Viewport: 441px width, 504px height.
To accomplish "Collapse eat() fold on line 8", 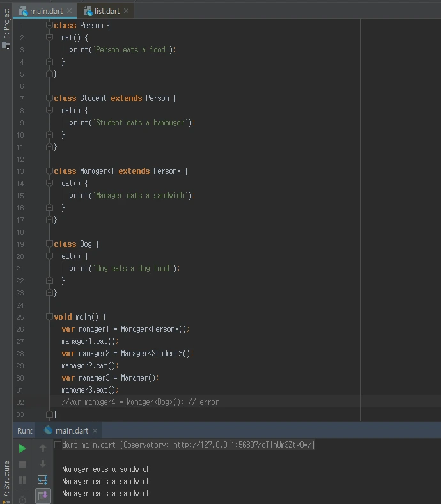I will point(49,110).
